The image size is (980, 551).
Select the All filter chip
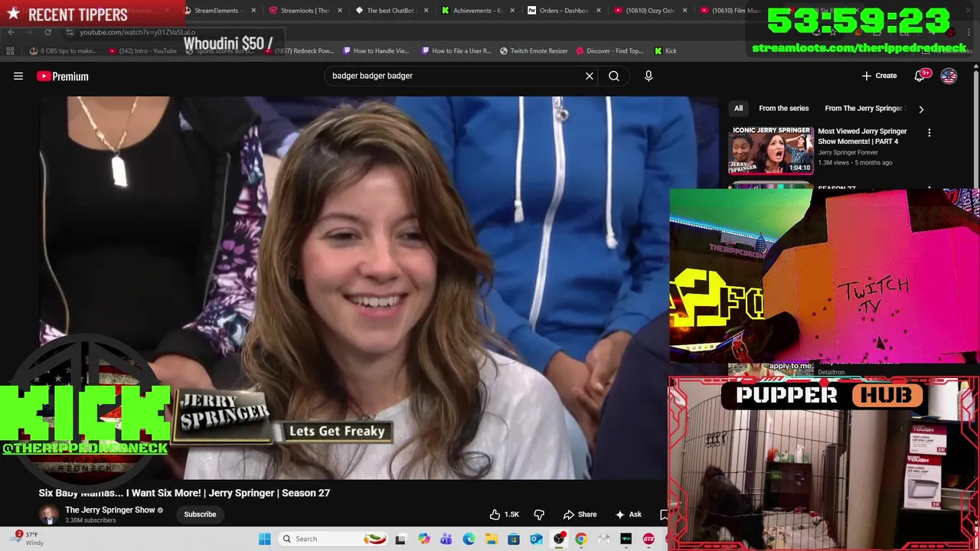click(x=738, y=108)
